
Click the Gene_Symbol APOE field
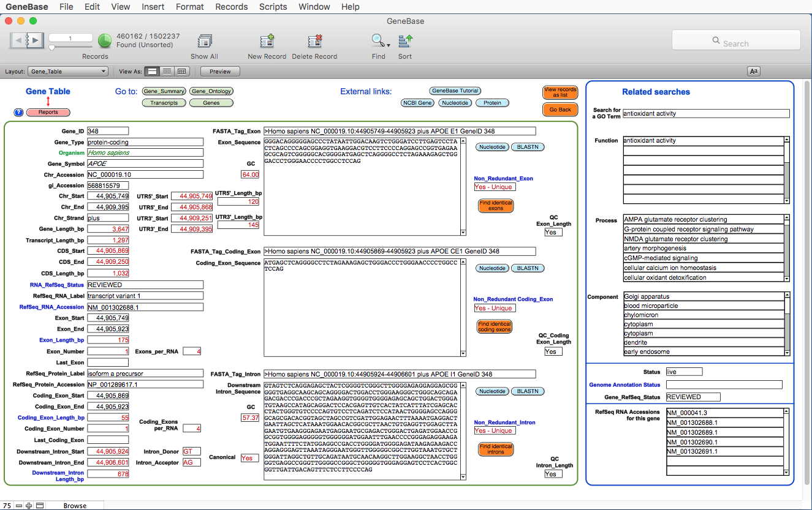point(145,163)
